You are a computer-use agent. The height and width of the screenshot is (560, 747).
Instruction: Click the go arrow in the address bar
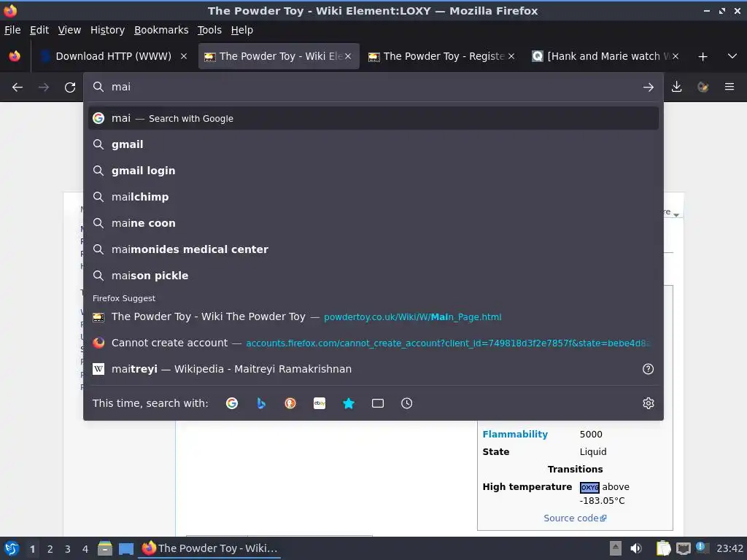pos(649,87)
